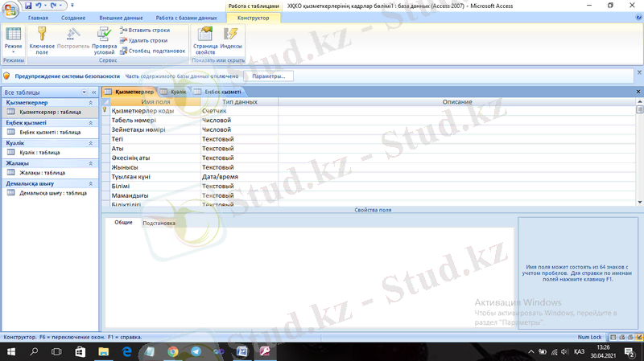Click the Save icon in quick access toolbar
644x361 pixels.
pos(27,5)
